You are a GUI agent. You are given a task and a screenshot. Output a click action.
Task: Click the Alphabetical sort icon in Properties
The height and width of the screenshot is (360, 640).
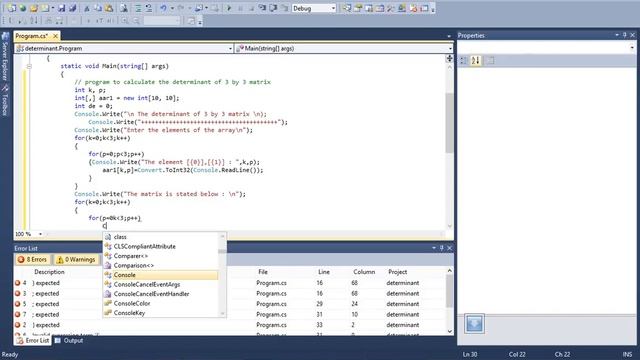coord(476,60)
